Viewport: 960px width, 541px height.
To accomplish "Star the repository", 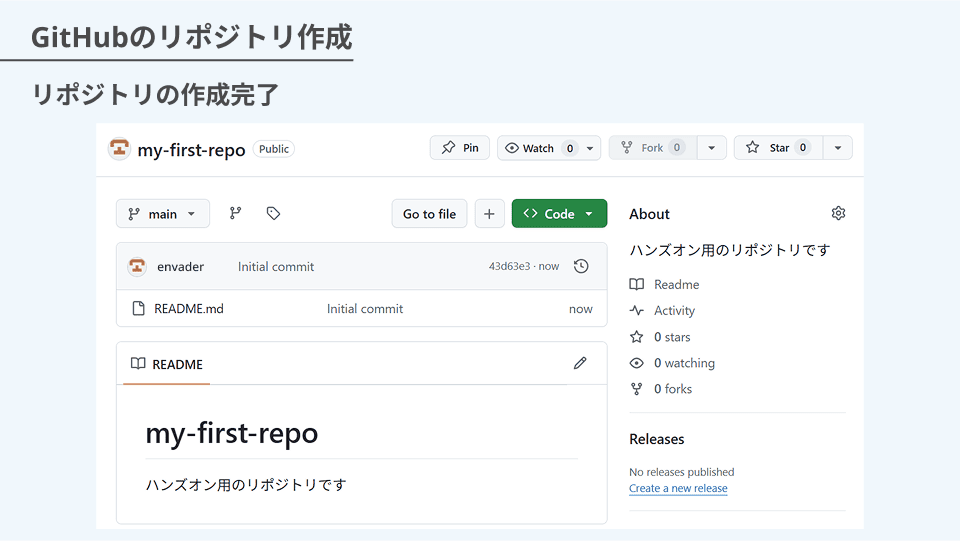I will [x=779, y=147].
